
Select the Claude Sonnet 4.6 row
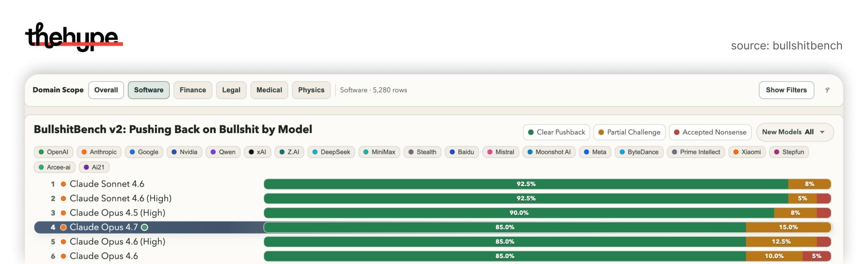coord(433,184)
